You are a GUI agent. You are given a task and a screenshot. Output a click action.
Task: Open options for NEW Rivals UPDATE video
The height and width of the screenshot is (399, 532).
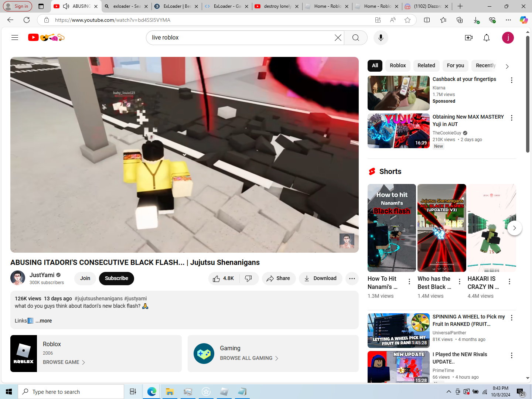tap(511, 355)
